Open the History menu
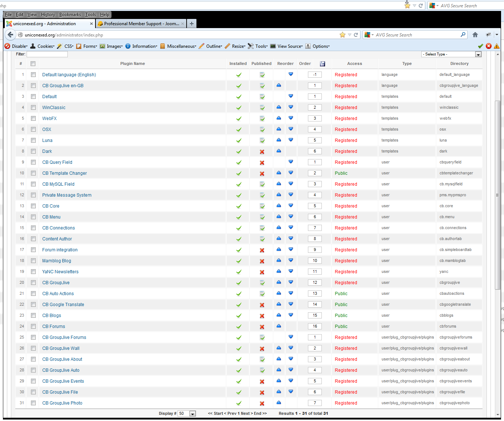The height and width of the screenshot is (421, 504). 48,15
